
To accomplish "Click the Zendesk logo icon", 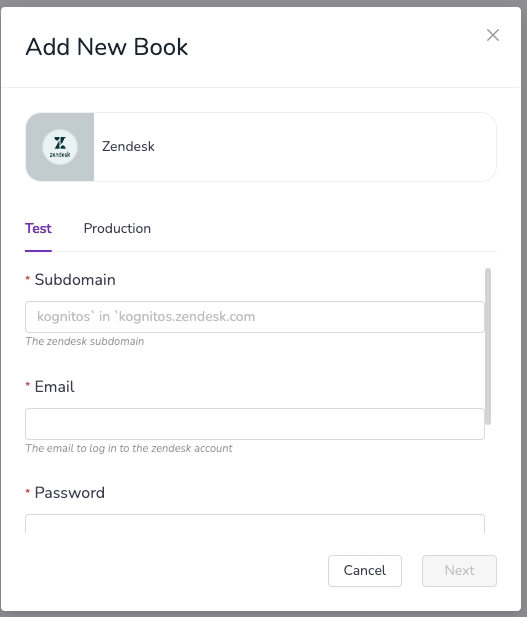I will pos(60,147).
